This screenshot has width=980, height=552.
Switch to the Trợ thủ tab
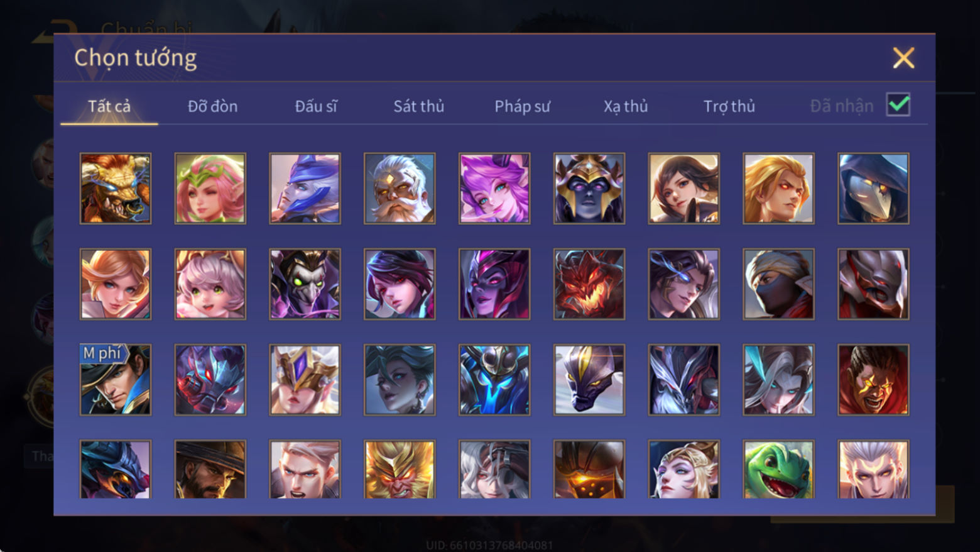pos(729,106)
